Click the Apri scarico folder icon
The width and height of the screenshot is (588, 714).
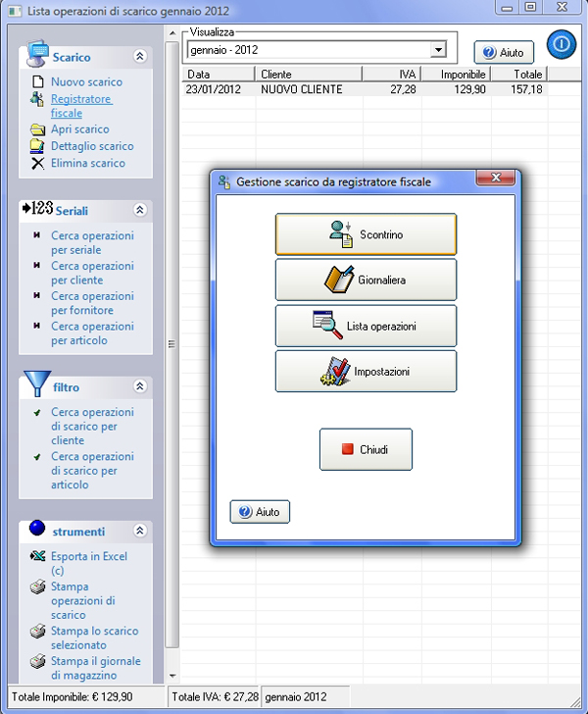(38, 129)
